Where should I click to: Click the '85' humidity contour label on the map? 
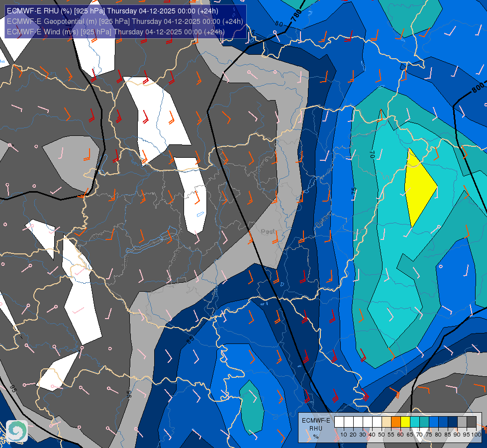point(190,340)
